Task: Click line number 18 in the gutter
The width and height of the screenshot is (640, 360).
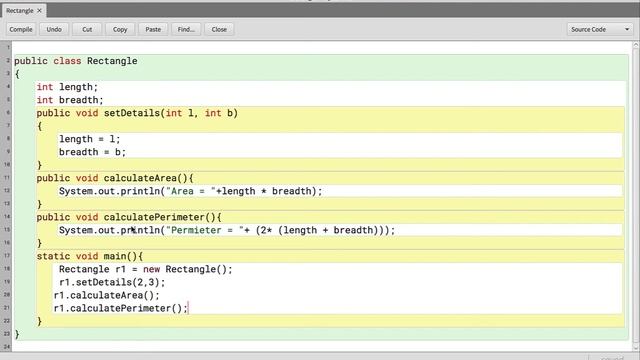Action: (x=7, y=269)
